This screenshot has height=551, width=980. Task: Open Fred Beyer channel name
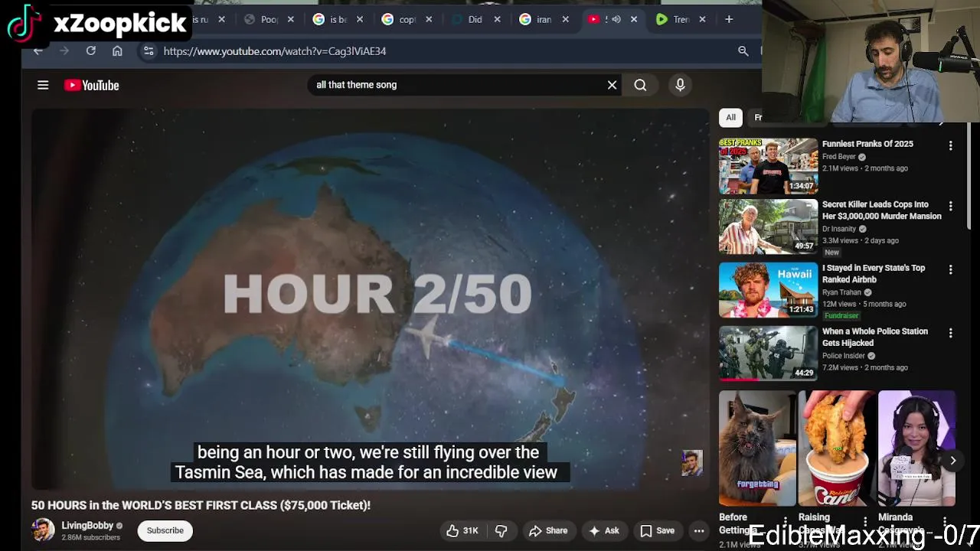point(838,157)
